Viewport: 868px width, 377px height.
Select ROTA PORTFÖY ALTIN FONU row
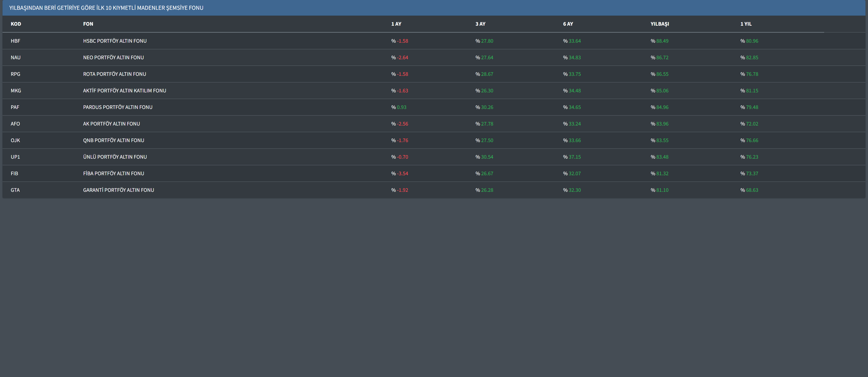pos(115,74)
